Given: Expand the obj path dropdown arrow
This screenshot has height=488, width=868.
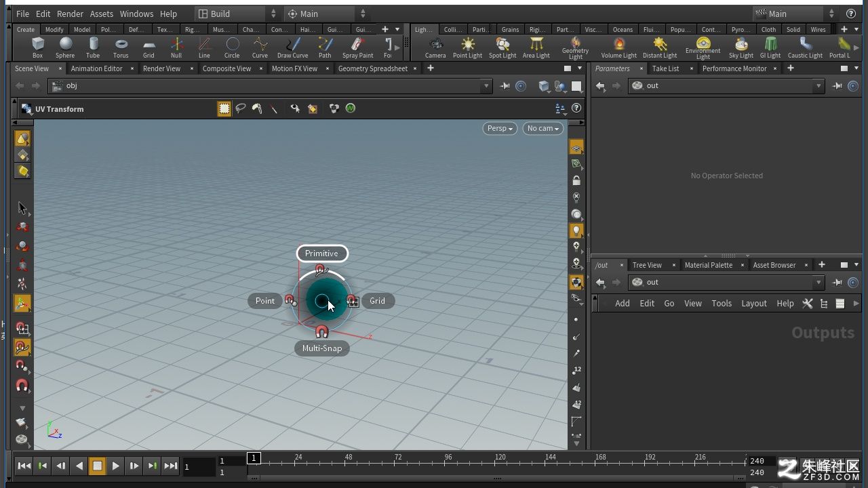Looking at the screenshot, I should [486, 86].
